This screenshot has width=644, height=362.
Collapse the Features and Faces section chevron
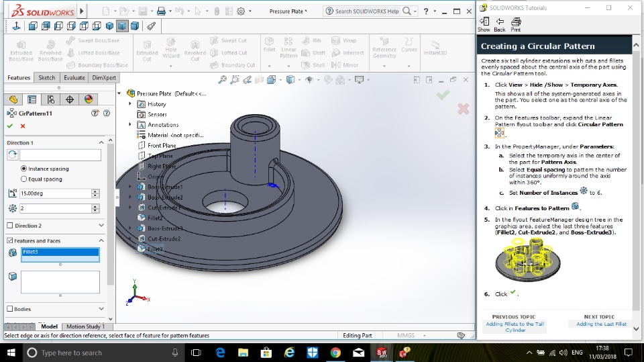click(x=101, y=240)
